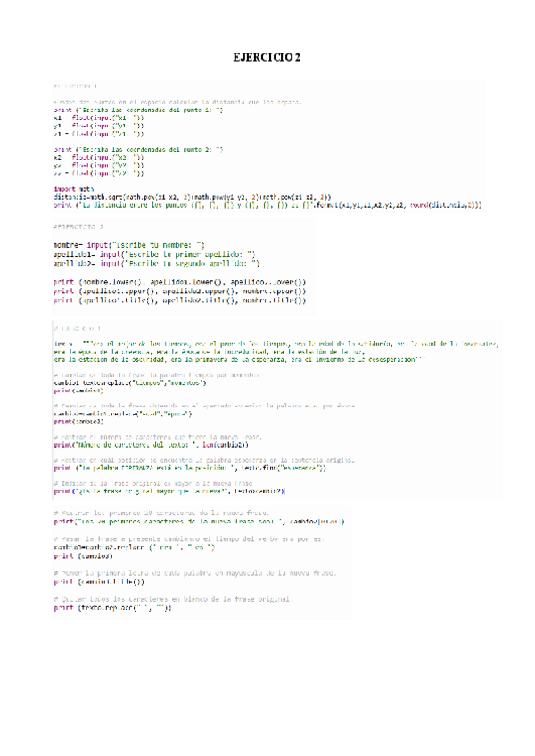Click the '#EJERCICIO 2' comment heading
535x756 pixels.
(x=84, y=227)
